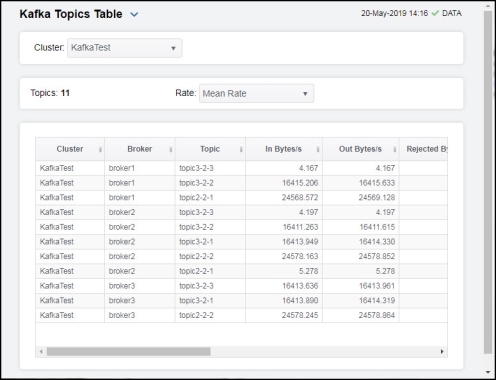This screenshot has width=496, height=380.
Task: Open the Broker column menu icon
Action: coord(171,149)
